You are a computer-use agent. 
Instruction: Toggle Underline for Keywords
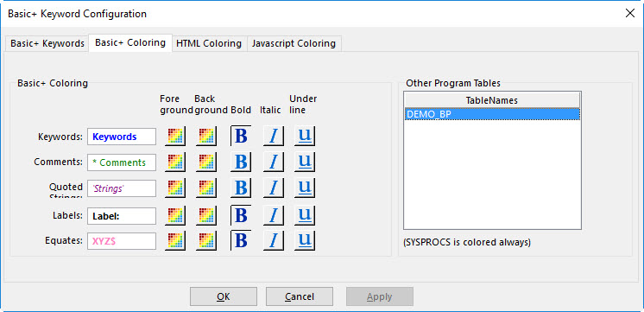[305, 136]
